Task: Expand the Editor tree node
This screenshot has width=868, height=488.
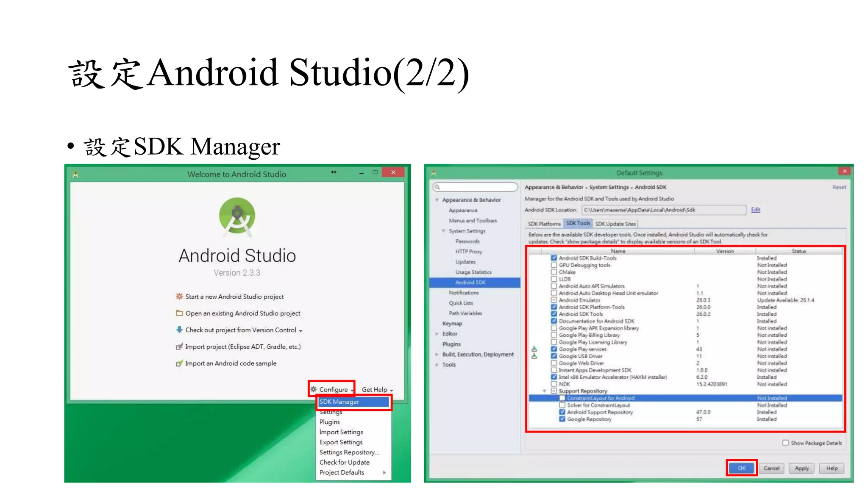Action: pos(437,334)
